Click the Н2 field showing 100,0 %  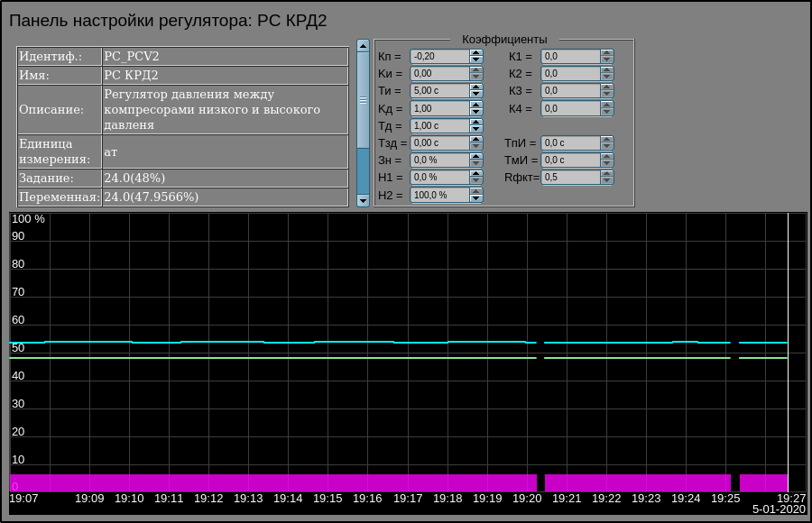coord(439,195)
